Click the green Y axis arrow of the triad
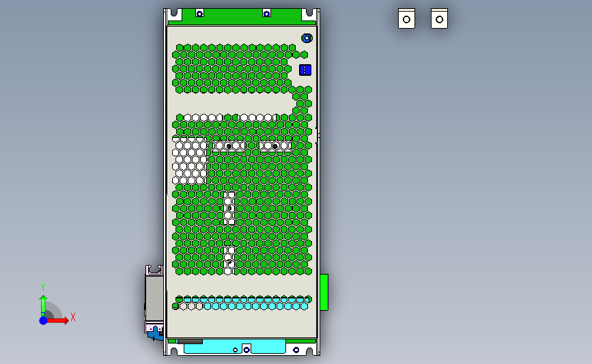 click(x=43, y=305)
